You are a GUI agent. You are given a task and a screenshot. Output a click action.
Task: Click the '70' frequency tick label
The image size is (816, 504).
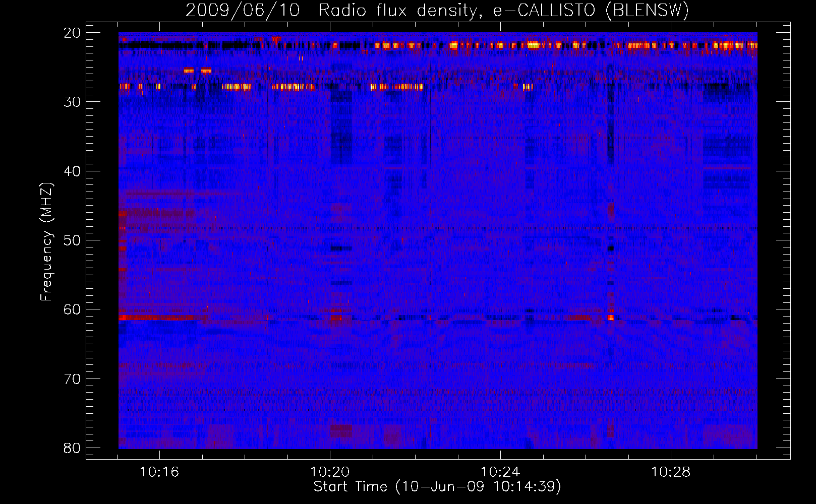tap(73, 379)
